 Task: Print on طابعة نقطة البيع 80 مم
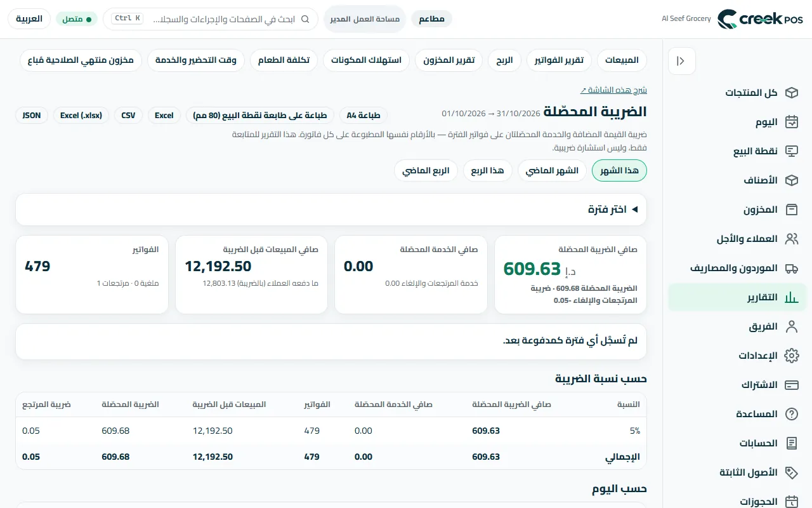[259, 116]
